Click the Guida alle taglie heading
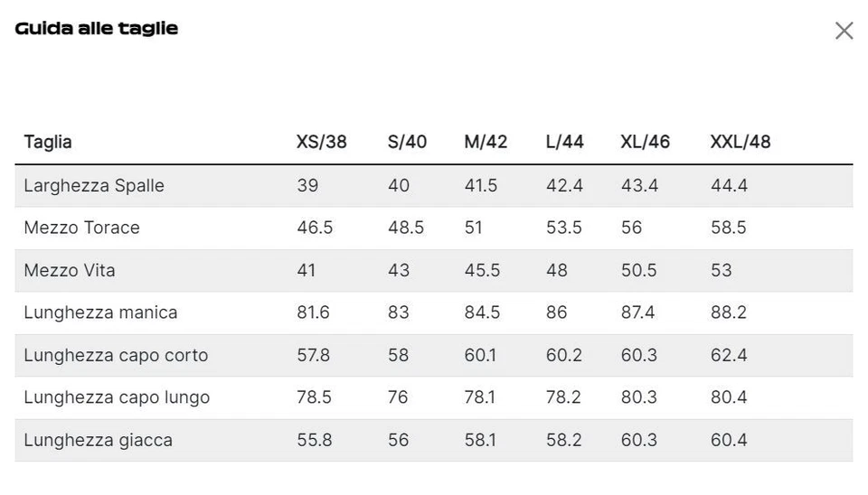This screenshot has height=495, width=868. [x=97, y=29]
